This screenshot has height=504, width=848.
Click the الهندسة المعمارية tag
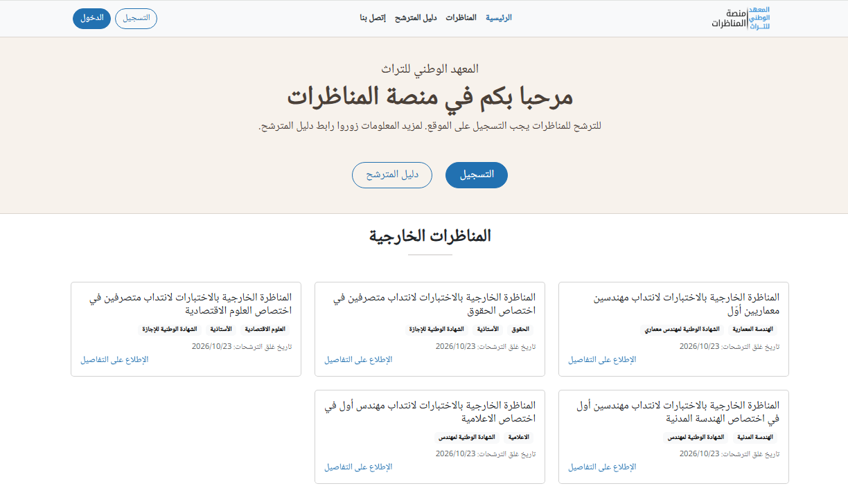point(753,330)
